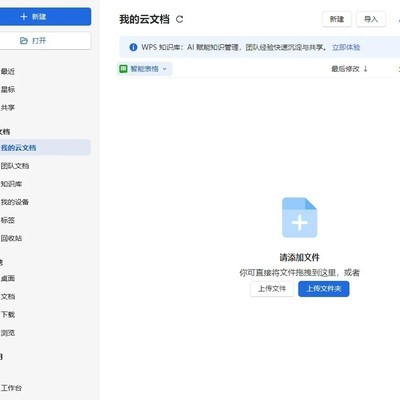The height and width of the screenshot is (400, 400).
Task: Open the 最近 section
Action: pos(8,71)
